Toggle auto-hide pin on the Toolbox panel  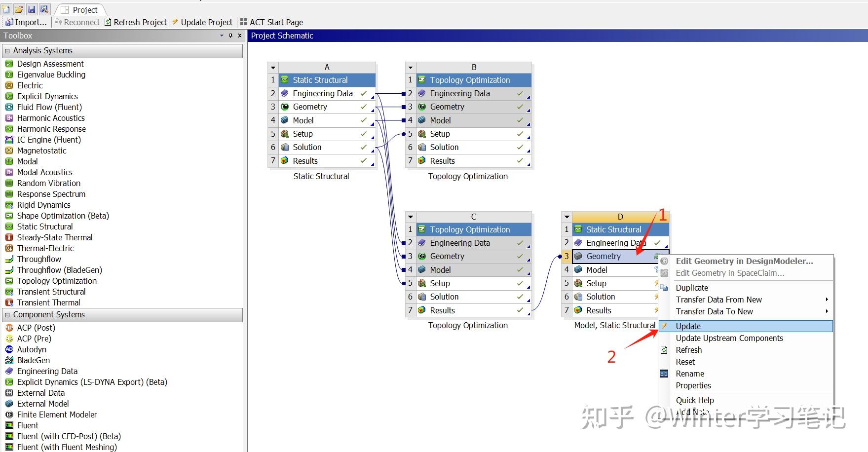231,36
